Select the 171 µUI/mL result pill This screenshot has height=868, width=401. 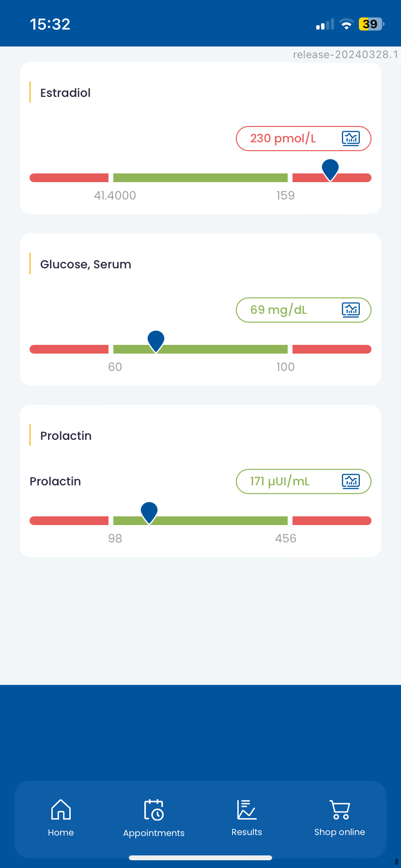click(x=304, y=481)
